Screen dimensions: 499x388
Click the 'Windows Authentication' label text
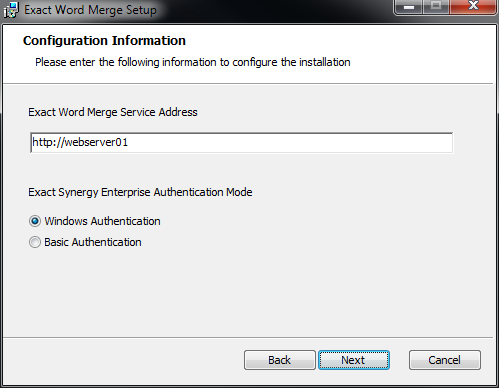(x=102, y=221)
